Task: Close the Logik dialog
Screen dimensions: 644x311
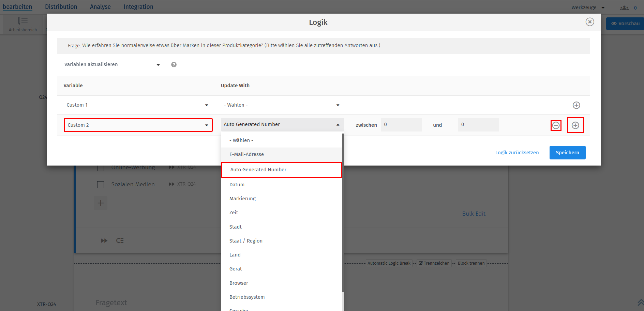Action: (589, 22)
